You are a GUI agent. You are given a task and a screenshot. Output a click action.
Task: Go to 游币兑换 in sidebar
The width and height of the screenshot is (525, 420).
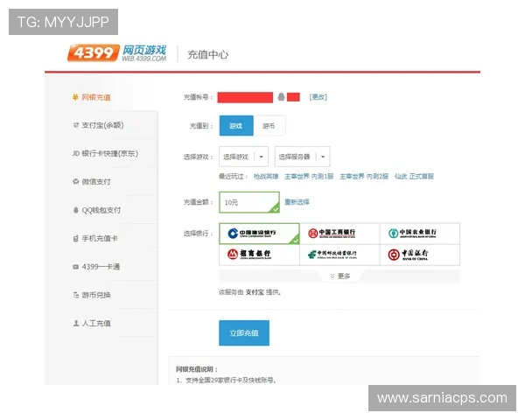[96, 294]
